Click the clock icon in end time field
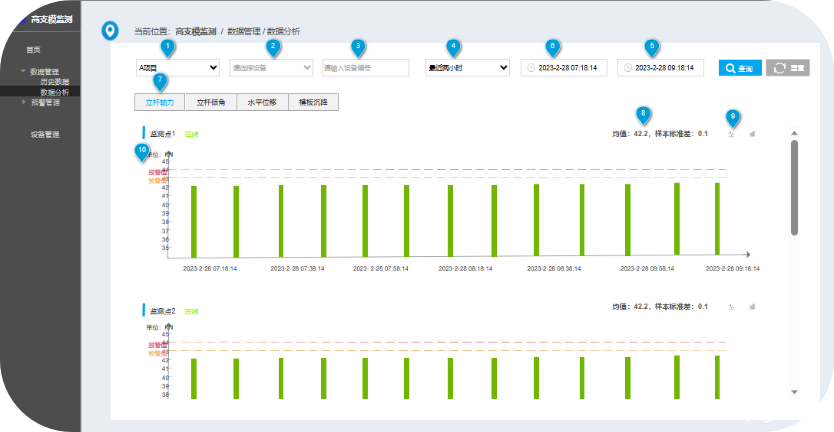Image resolution: width=834 pixels, height=432 pixels. click(x=628, y=68)
